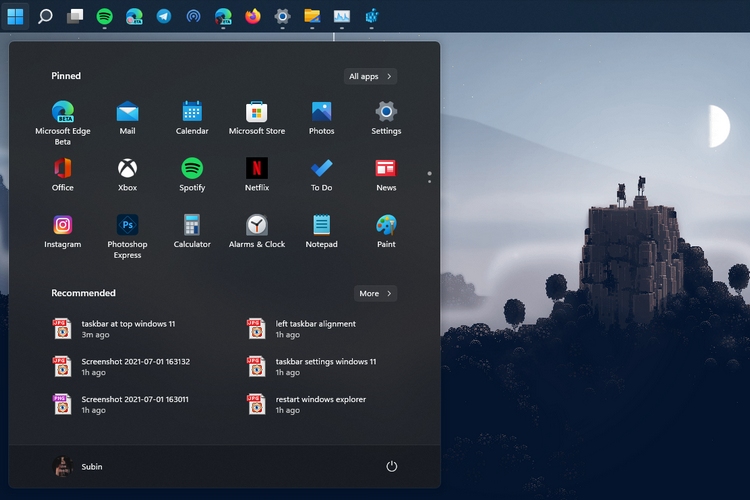Click the power button
The image size is (750, 500).
click(x=391, y=466)
